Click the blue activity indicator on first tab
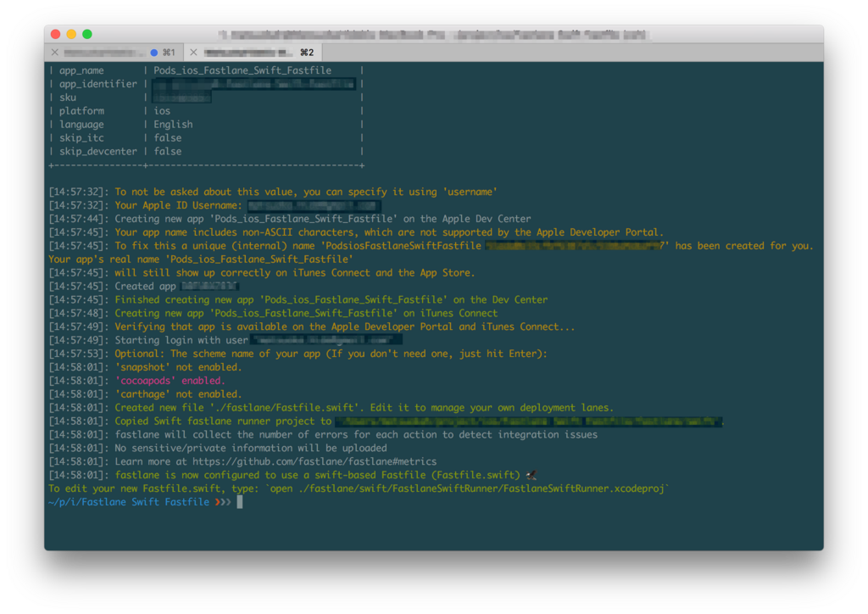 click(x=153, y=52)
